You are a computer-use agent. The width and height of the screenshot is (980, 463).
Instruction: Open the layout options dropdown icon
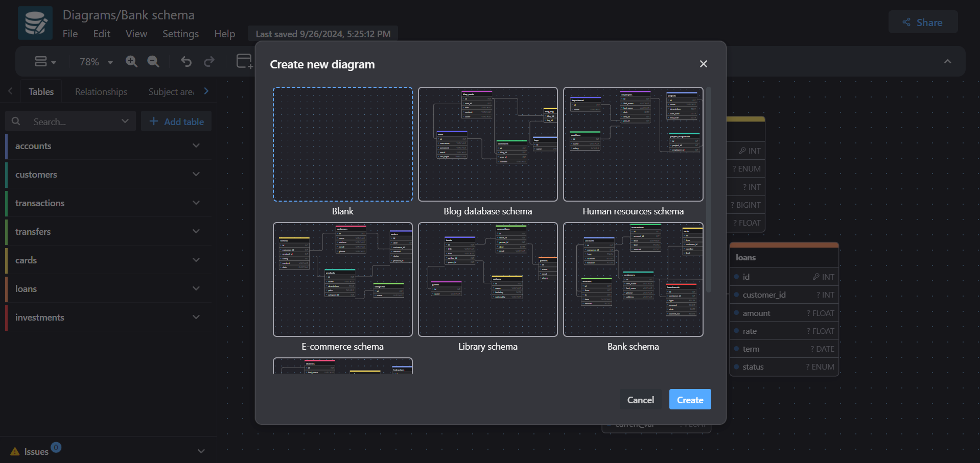tap(45, 62)
